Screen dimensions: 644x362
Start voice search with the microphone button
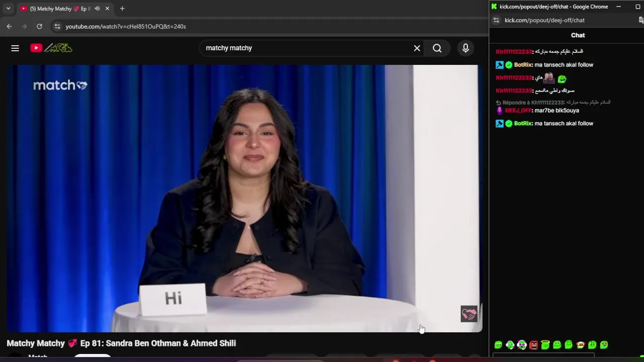(x=465, y=48)
